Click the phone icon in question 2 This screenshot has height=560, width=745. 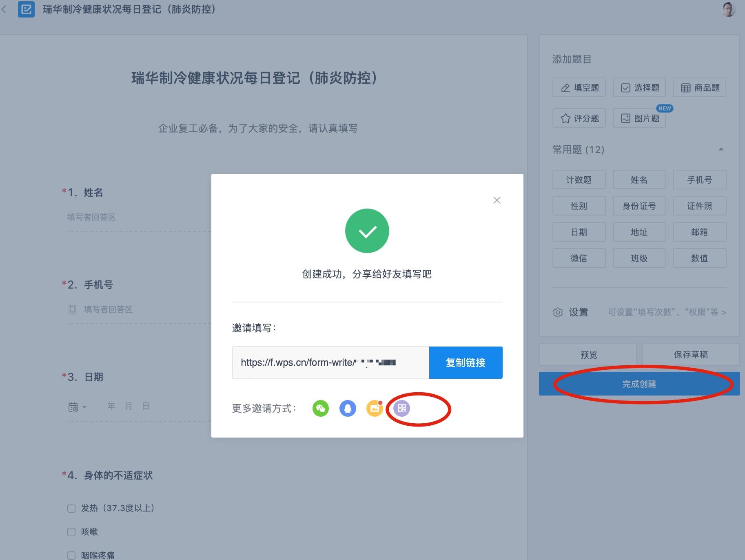73,309
